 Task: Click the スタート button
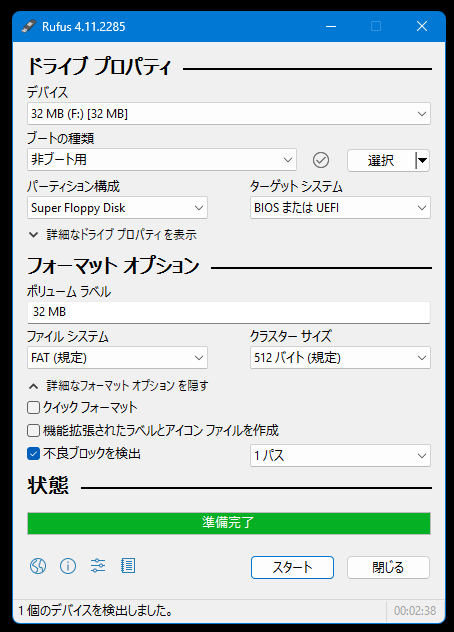(292, 568)
